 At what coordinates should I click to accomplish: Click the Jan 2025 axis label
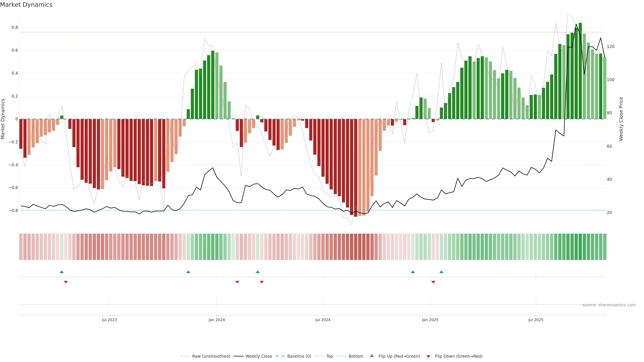[x=430, y=320]
